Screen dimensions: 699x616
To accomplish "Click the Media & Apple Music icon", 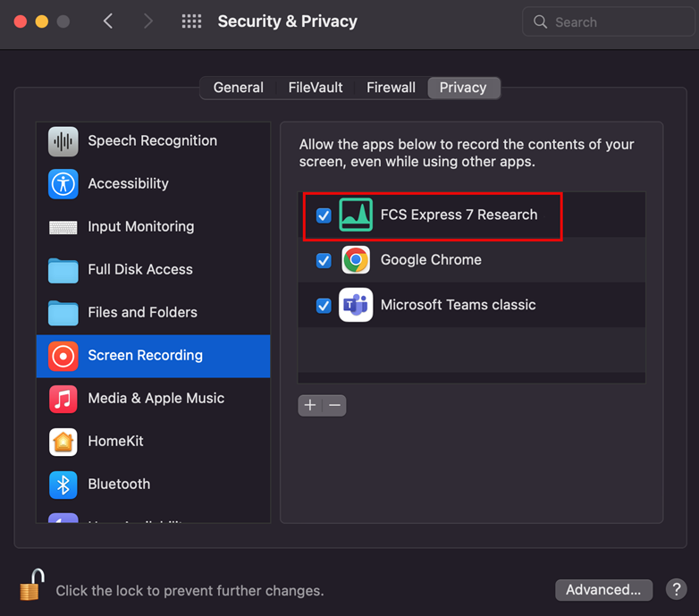I will (x=63, y=399).
